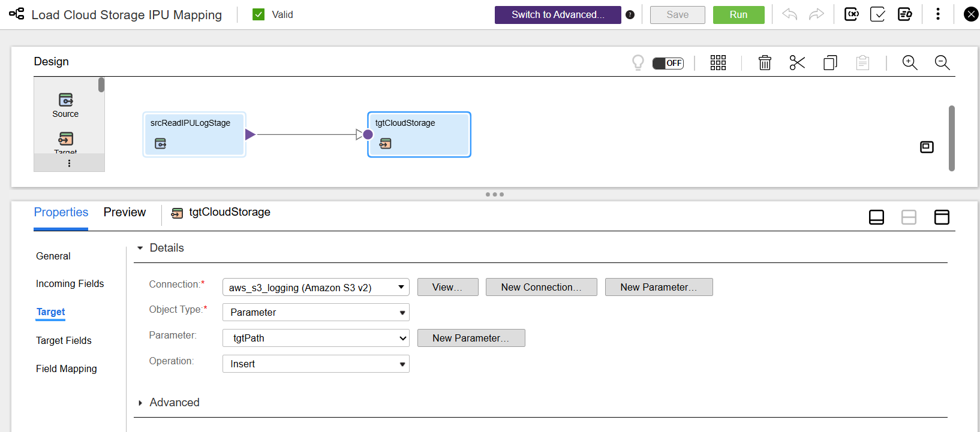
Task: Click the tgtCloudStorage label in properties header
Action: tap(230, 212)
